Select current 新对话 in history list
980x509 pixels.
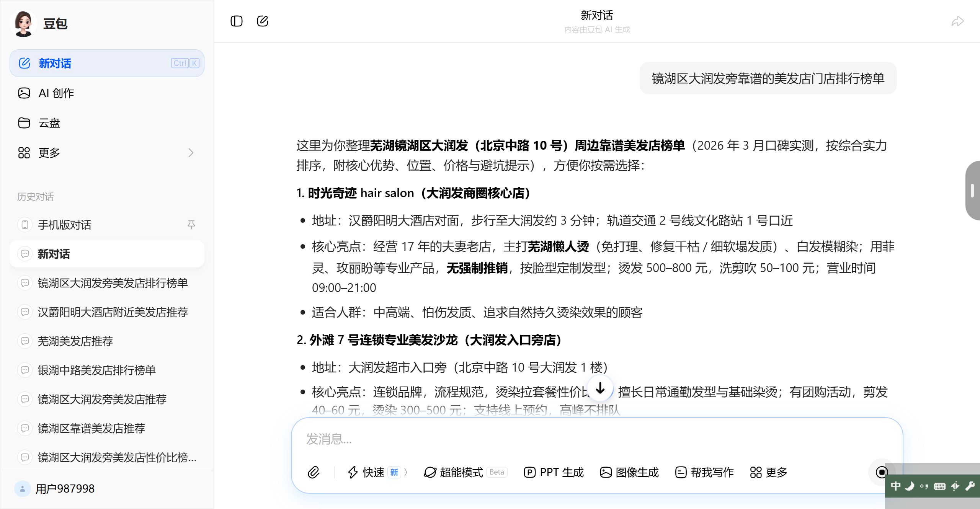tap(107, 254)
